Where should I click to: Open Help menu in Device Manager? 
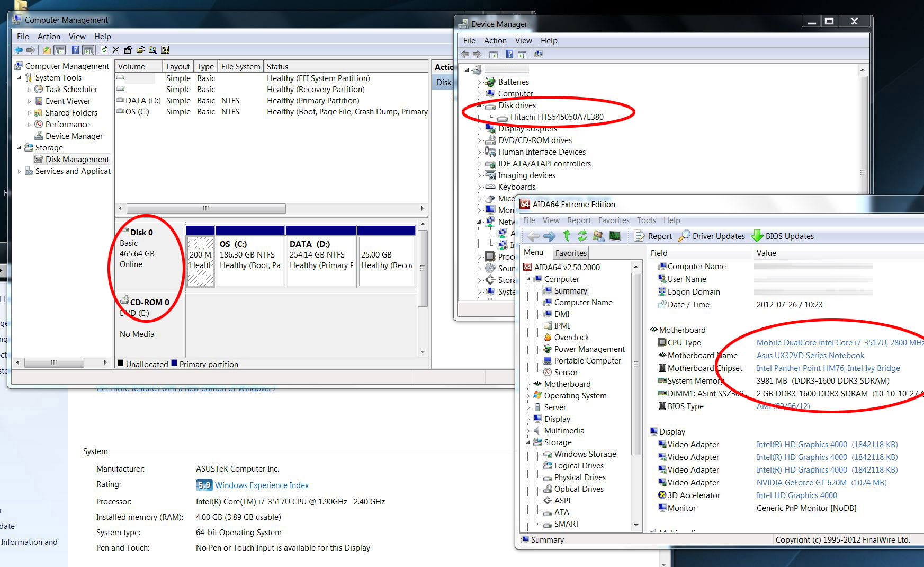pos(549,41)
